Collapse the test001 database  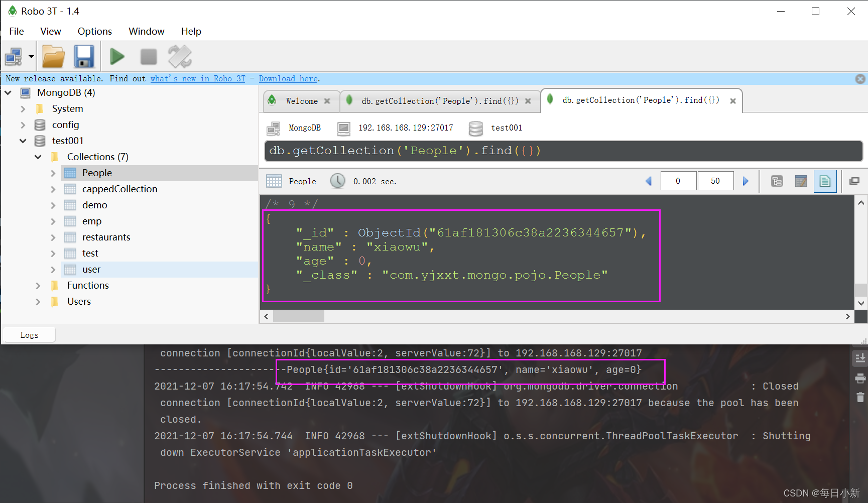[23, 141]
